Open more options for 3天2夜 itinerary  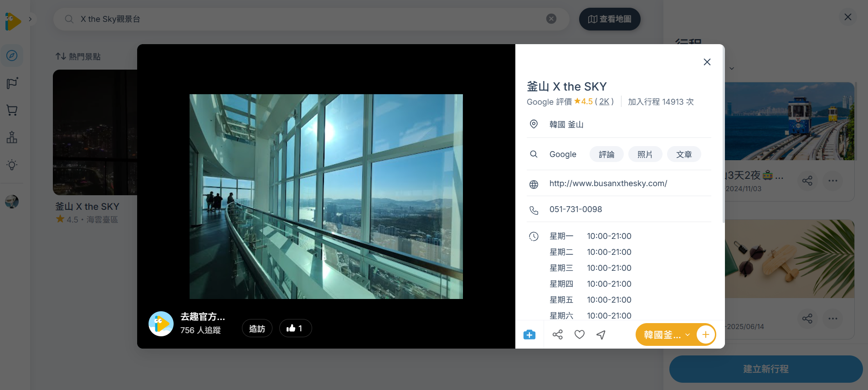(833, 181)
